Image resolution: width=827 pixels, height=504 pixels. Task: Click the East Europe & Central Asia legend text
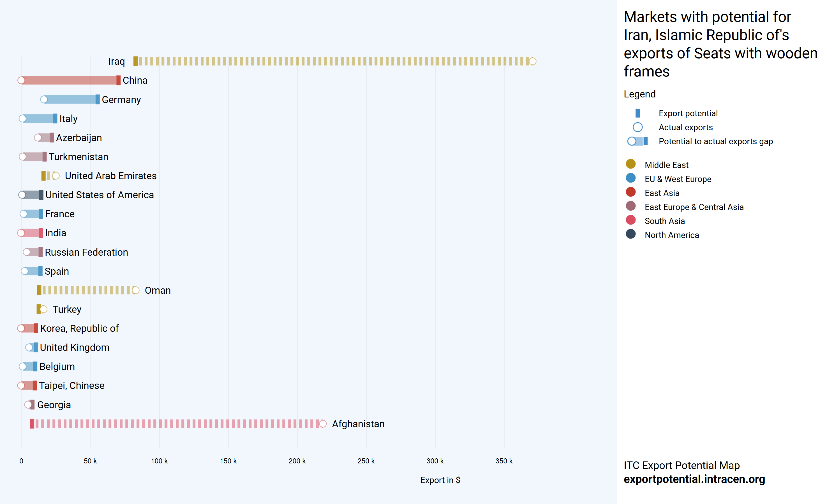(694, 207)
